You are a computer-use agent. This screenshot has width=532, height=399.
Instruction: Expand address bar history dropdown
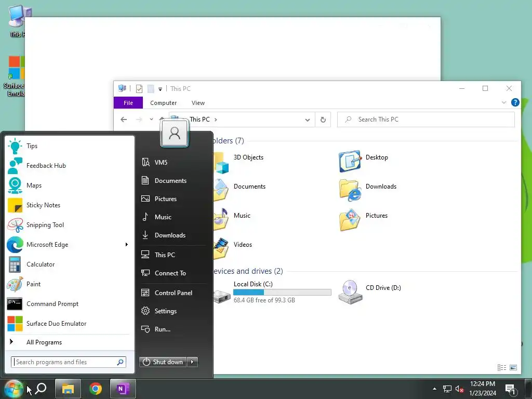click(x=308, y=120)
